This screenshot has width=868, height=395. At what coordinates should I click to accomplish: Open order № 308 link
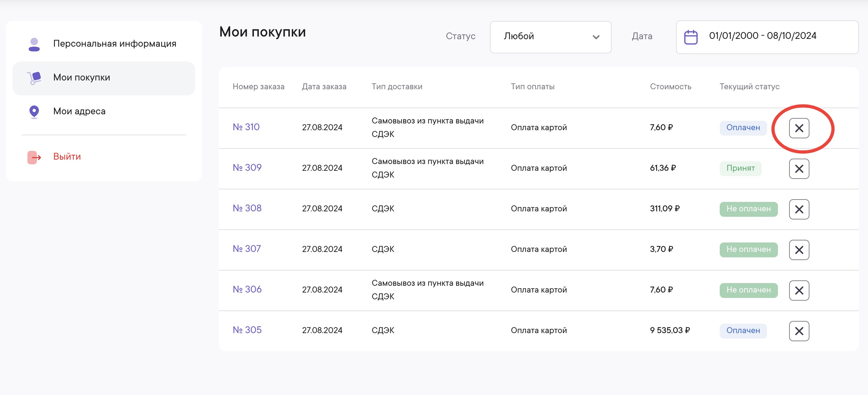tap(247, 208)
